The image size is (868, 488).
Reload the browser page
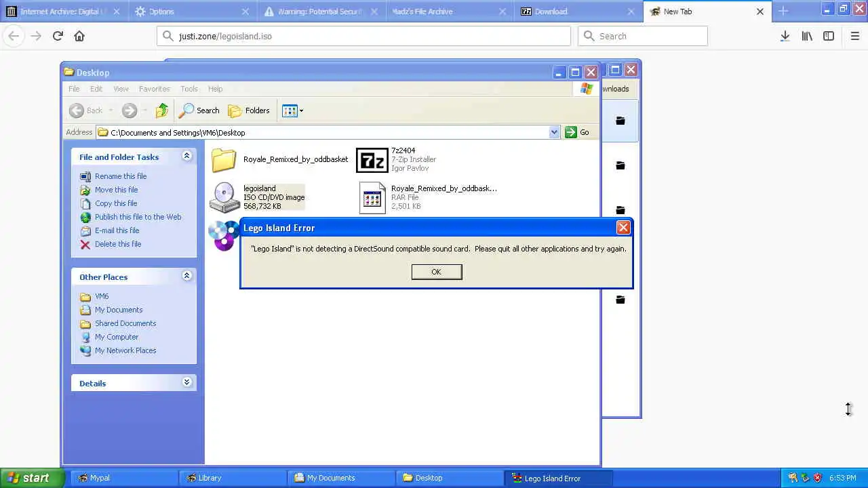(x=58, y=36)
